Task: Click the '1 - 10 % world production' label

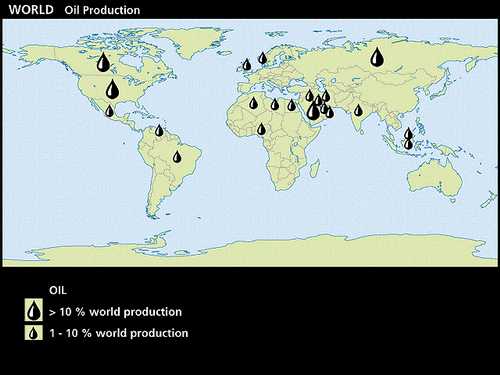Action: pyautogui.click(x=119, y=333)
